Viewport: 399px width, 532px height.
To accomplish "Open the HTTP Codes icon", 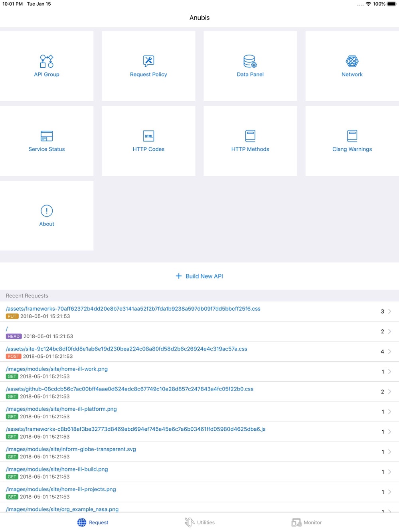I will pyautogui.click(x=148, y=136).
